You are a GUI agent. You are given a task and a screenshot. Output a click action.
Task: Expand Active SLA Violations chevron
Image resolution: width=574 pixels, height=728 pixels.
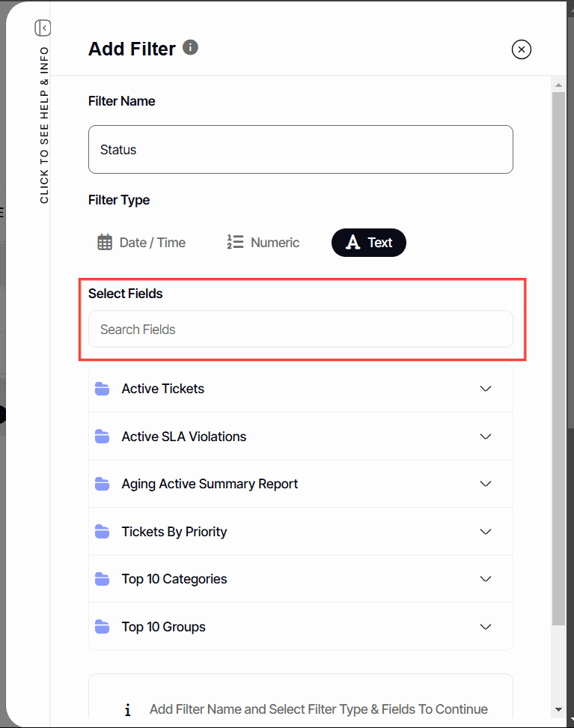(486, 437)
